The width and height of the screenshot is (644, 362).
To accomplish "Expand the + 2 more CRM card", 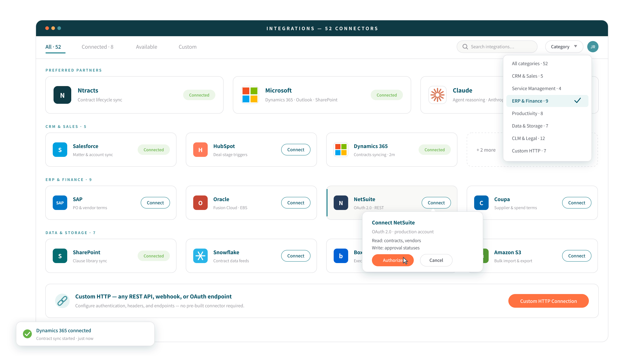I will (486, 150).
